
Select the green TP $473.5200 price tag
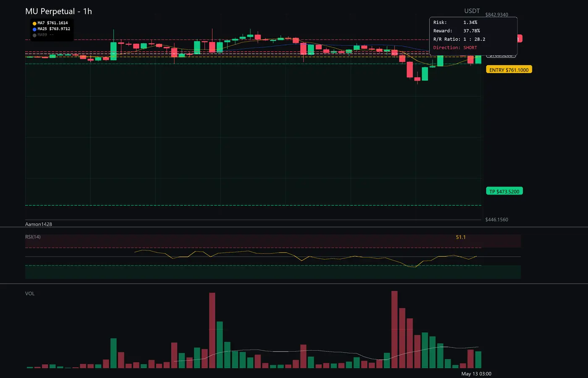coord(504,192)
